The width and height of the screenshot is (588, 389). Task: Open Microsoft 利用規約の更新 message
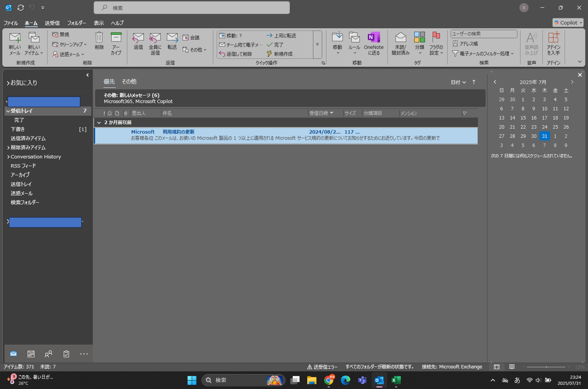(286, 135)
